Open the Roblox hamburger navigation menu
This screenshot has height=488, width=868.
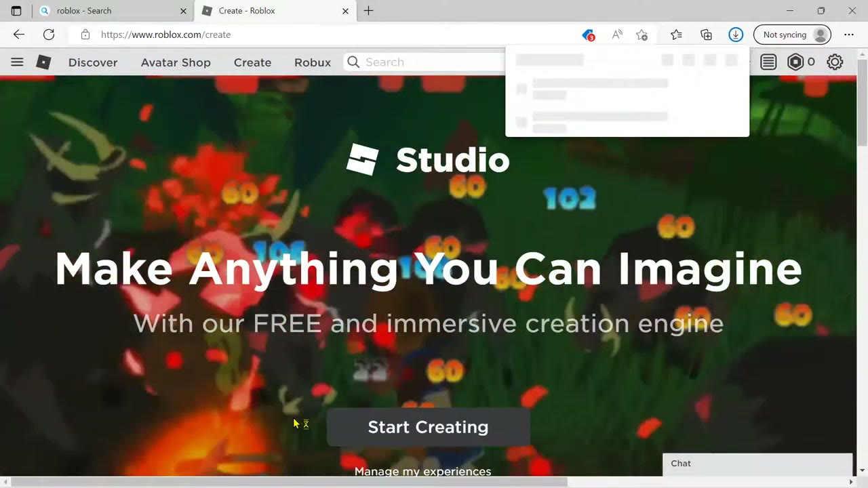click(17, 62)
